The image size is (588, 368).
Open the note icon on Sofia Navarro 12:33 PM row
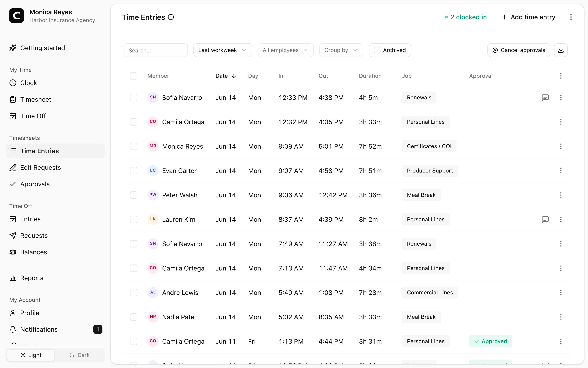tap(545, 98)
